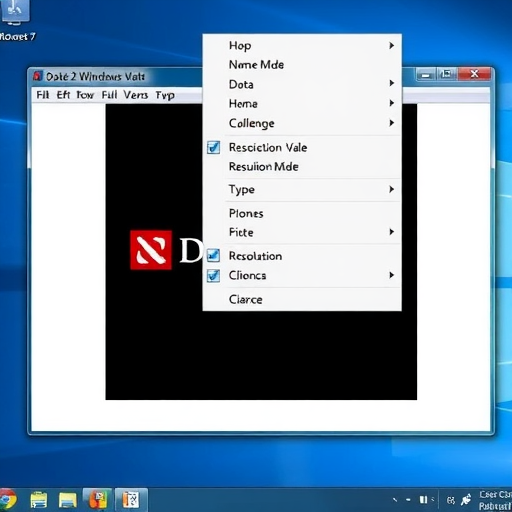Maximize the Dota 2 window
The image size is (512, 512).
click(446, 74)
